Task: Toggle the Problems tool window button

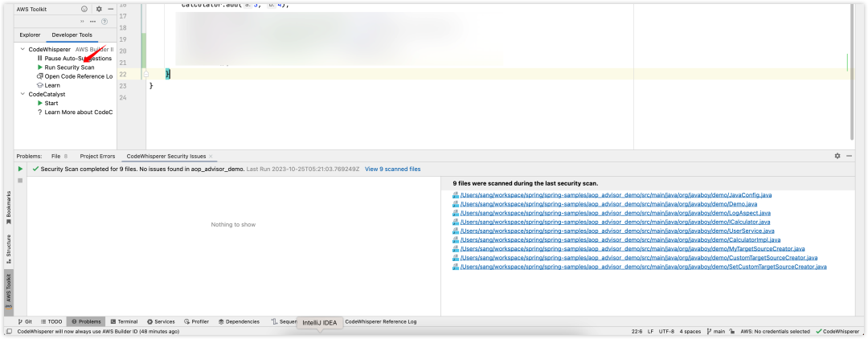Action: tap(86, 321)
